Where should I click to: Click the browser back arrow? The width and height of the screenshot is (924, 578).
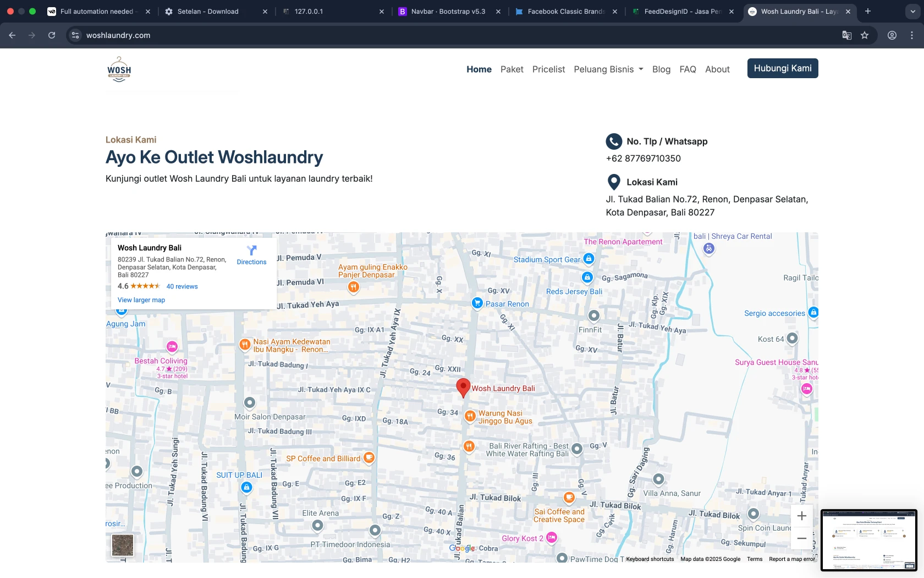click(12, 35)
